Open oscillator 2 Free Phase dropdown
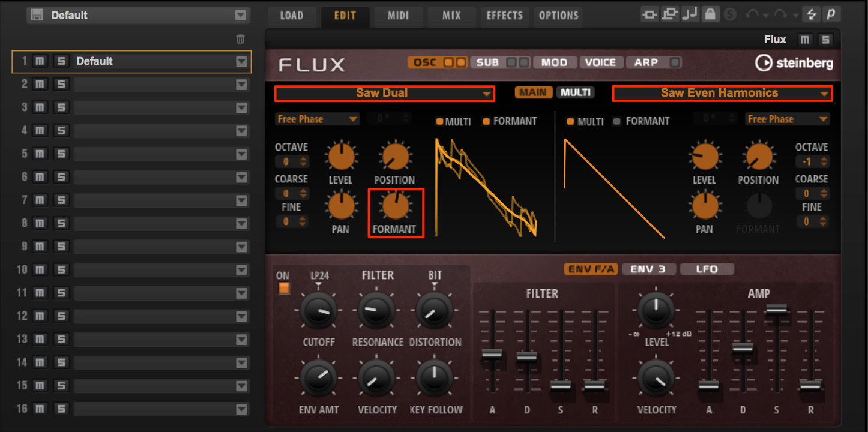This screenshot has height=432, width=868. (788, 119)
